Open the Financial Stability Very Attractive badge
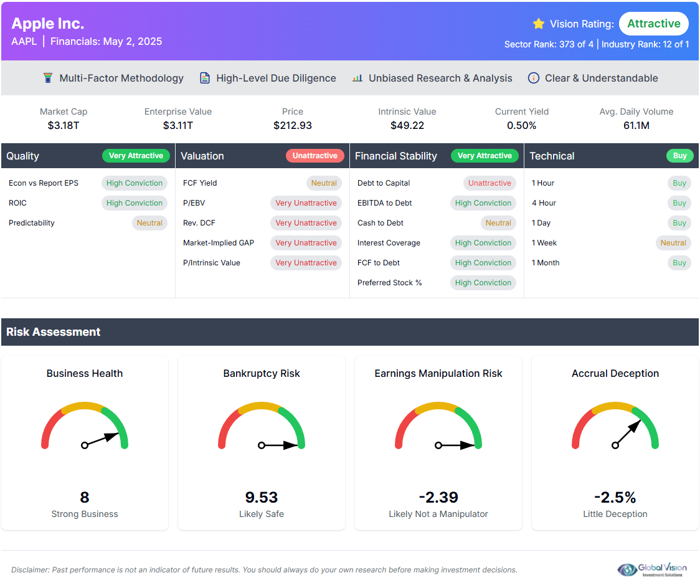 [x=485, y=156]
